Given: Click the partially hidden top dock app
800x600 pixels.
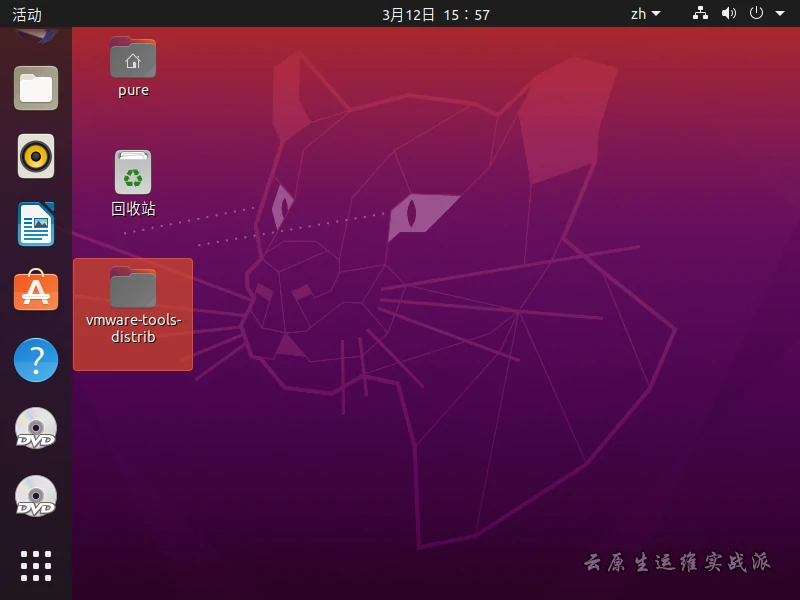Looking at the screenshot, I should [36, 36].
